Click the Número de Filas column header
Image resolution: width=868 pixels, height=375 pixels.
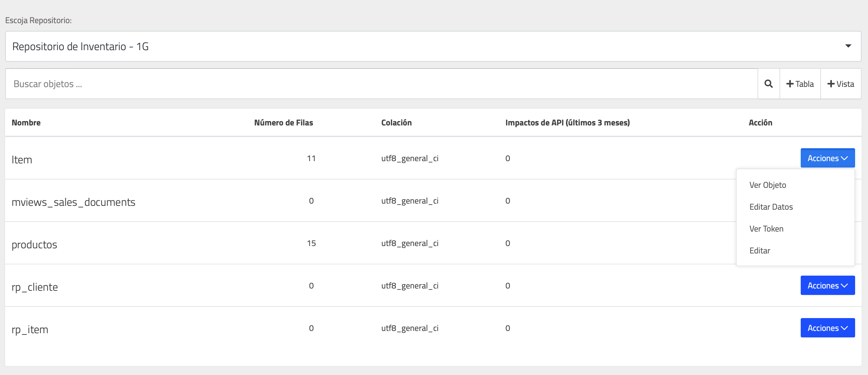coord(283,123)
